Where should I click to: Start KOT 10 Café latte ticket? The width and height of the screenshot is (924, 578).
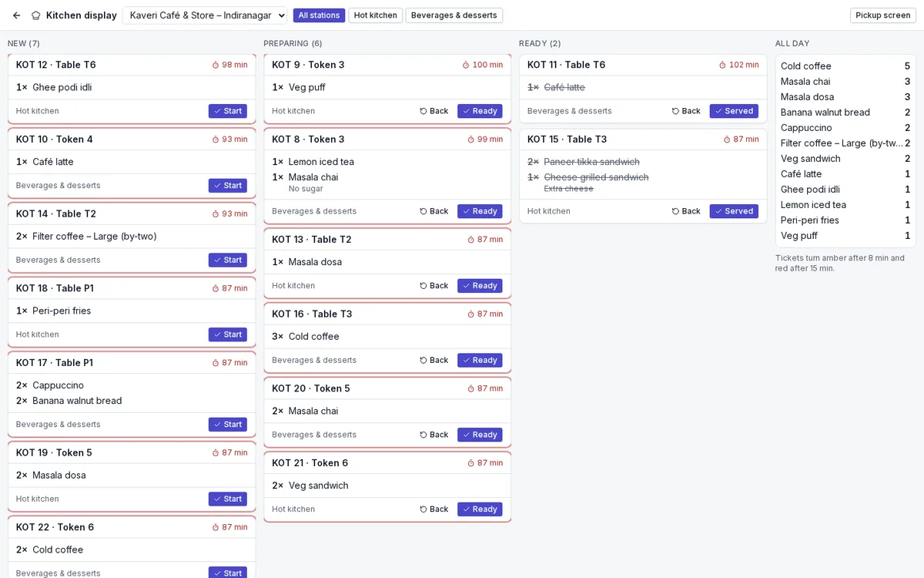[x=228, y=186]
